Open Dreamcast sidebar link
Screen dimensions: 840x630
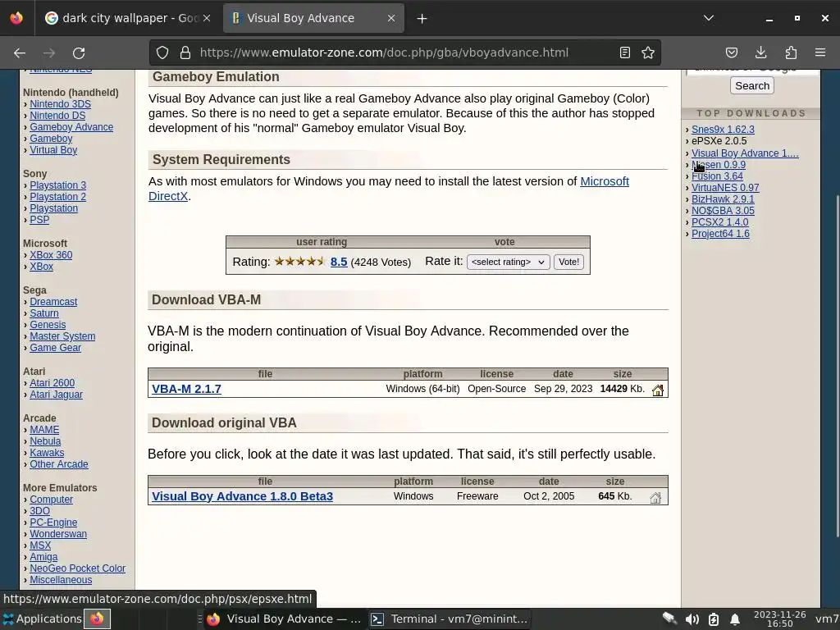point(53,302)
